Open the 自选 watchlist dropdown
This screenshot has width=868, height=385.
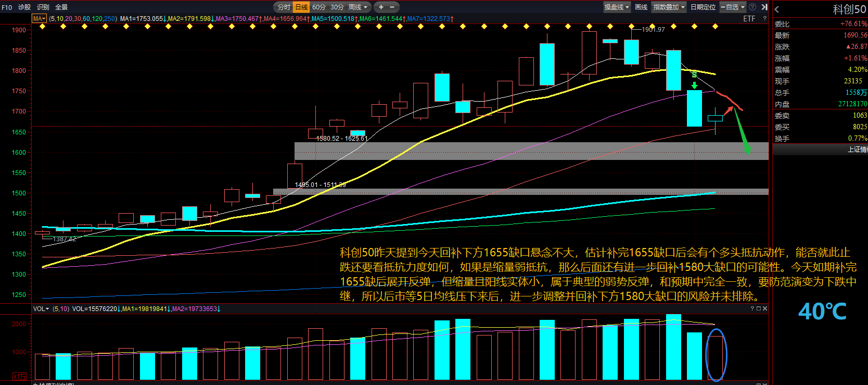(x=733, y=7)
